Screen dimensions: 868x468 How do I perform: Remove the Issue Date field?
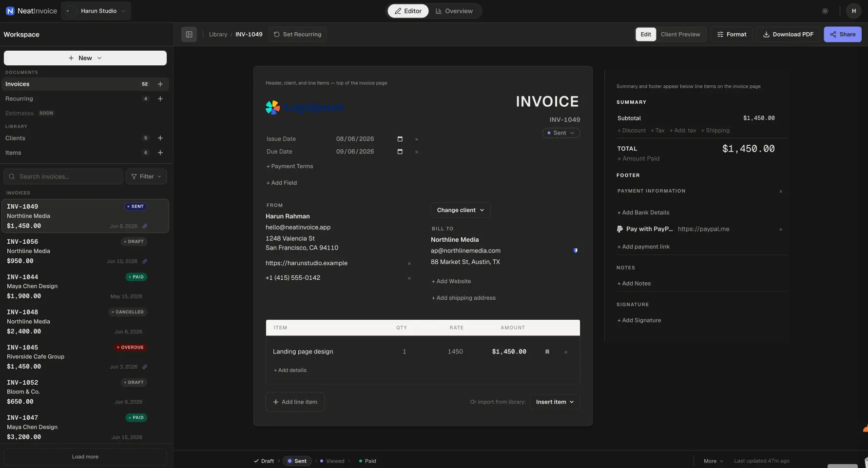417,139
